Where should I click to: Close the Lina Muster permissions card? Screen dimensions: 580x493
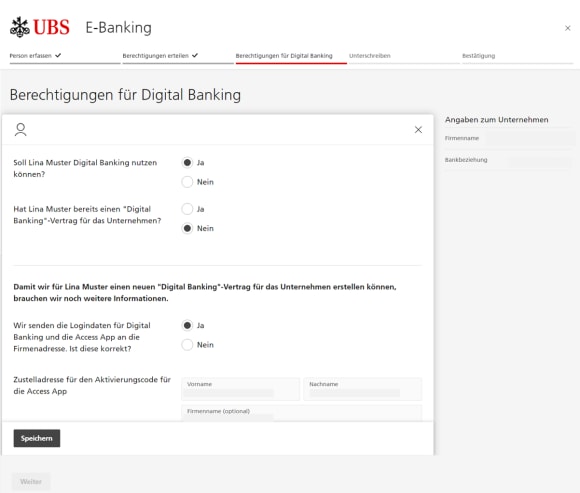[x=418, y=129]
